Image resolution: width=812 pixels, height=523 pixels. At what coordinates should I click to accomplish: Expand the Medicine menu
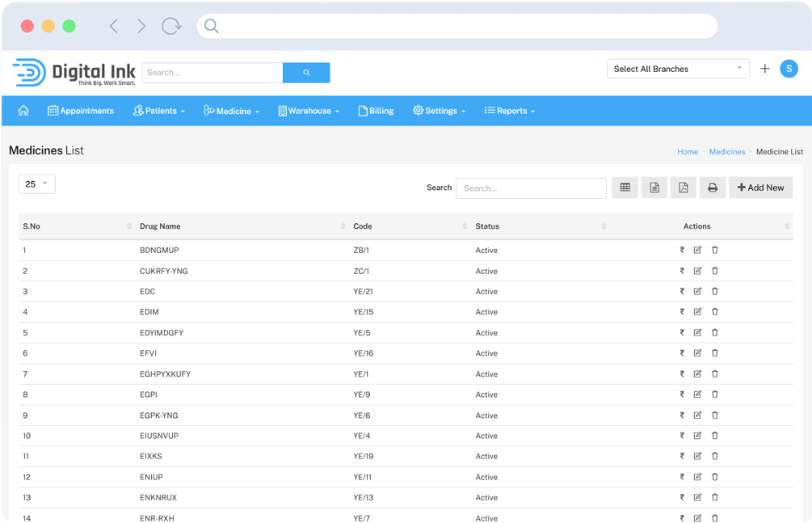pos(232,111)
